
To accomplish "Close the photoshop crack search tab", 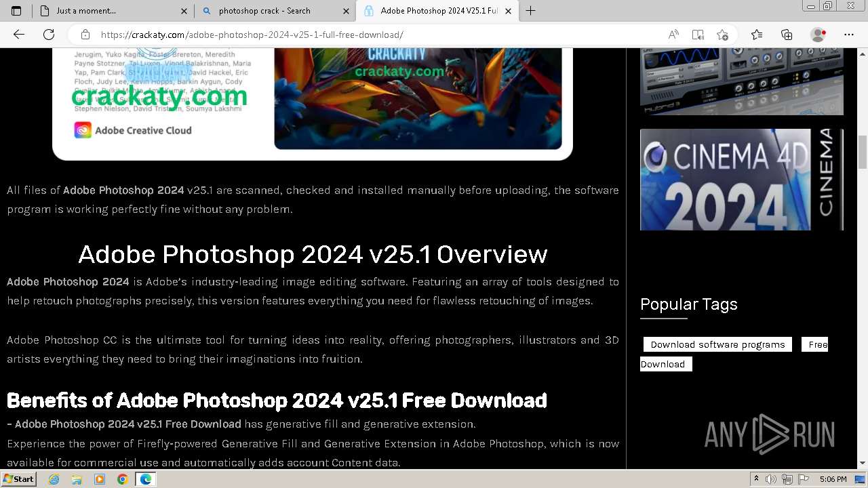I will coord(347,11).
